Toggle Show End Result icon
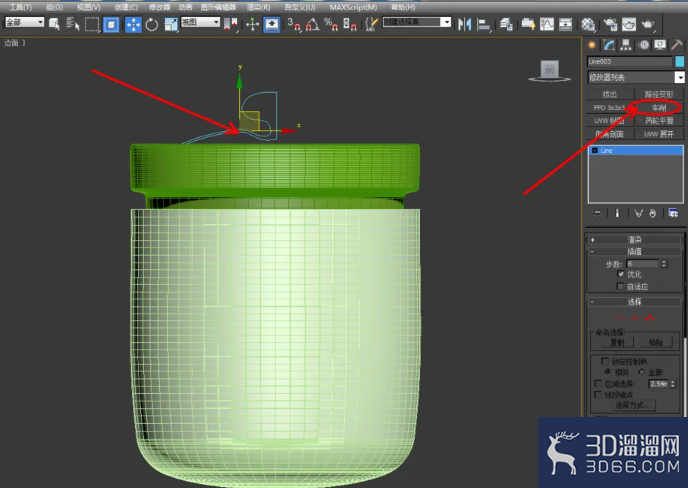 tap(617, 213)
